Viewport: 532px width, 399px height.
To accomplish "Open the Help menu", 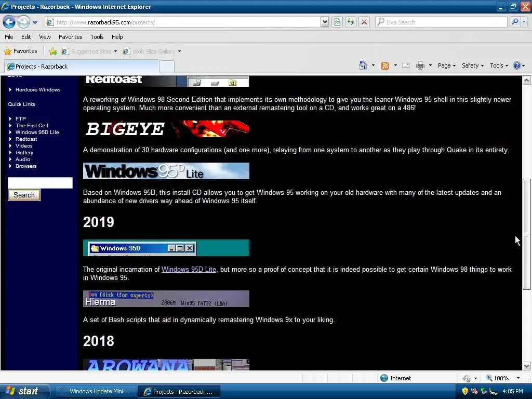I will click(x=117, y=37).
